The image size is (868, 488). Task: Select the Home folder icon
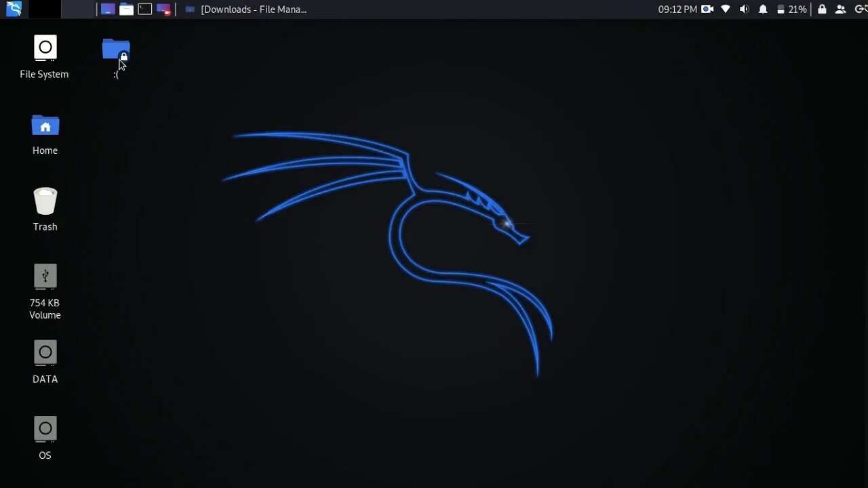tap(45, 134)
